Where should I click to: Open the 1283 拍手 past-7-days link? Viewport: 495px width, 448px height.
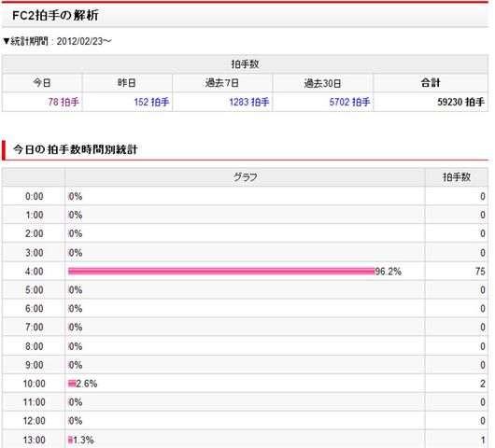249,102
